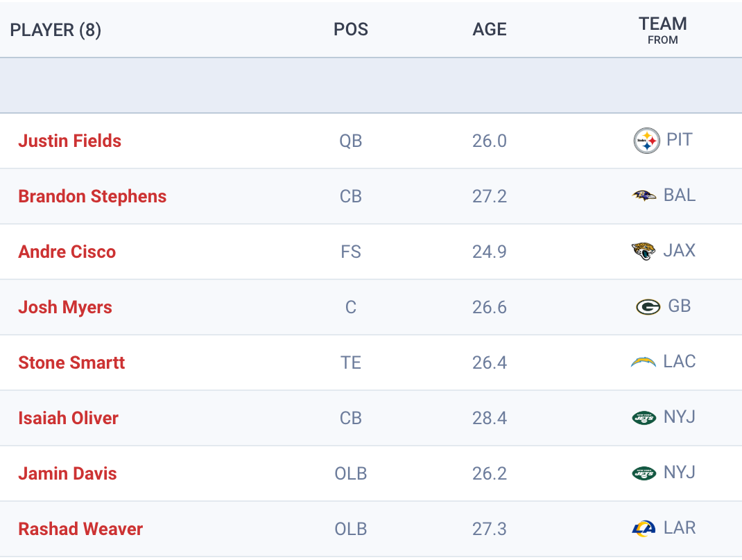This screenshot has width=742, height=560.
Task: Click the Jacksonville Jaguars logo icon
Action: pos(644,251)
